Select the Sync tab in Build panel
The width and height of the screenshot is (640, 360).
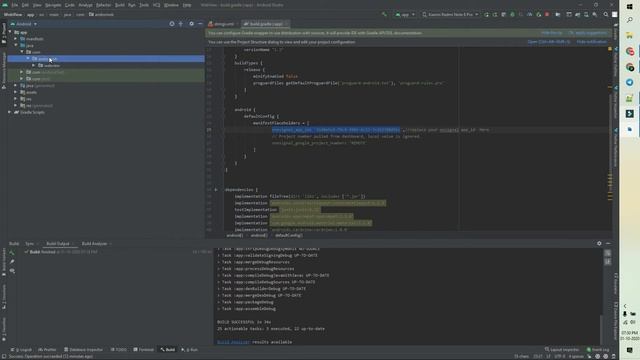pyautogui.click(x=30, y=244)
